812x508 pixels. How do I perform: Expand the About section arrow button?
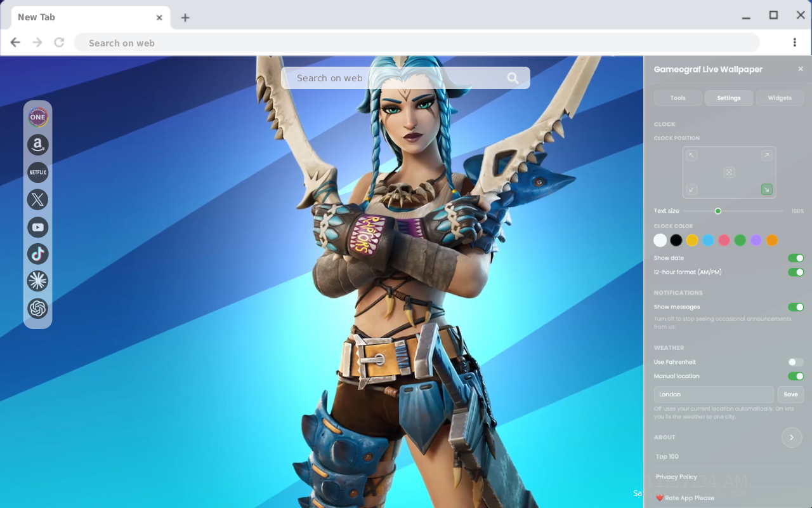pyautogui.click(x=792, y=438)
